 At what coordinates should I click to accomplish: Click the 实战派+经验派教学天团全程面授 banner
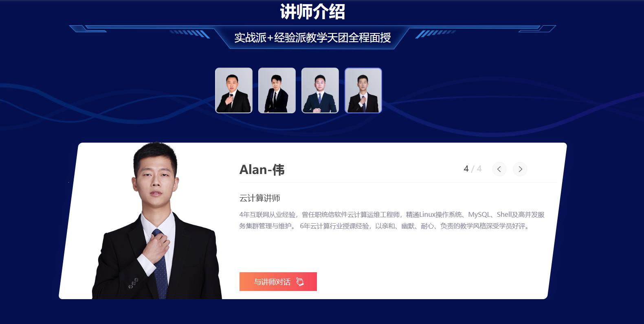point(312,38)
